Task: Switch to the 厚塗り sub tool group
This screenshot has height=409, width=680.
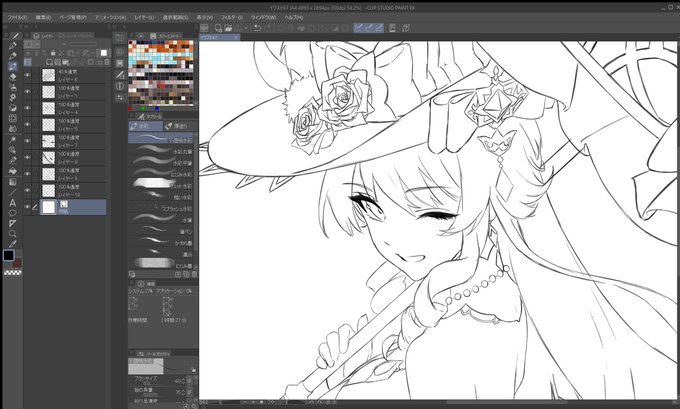Action: pyautogui.click(x=180, y=126)
